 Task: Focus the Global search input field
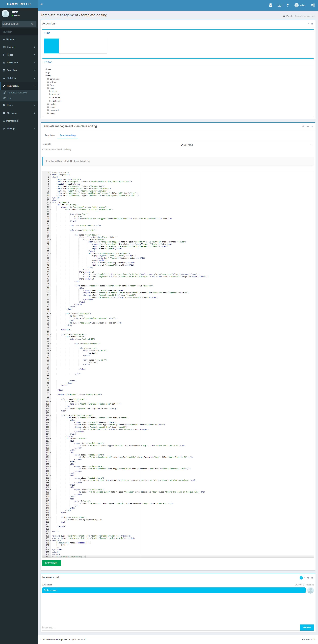(16, 24)
